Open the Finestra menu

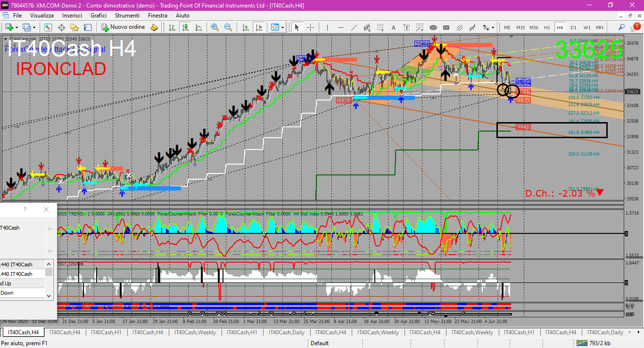[157, 15]
